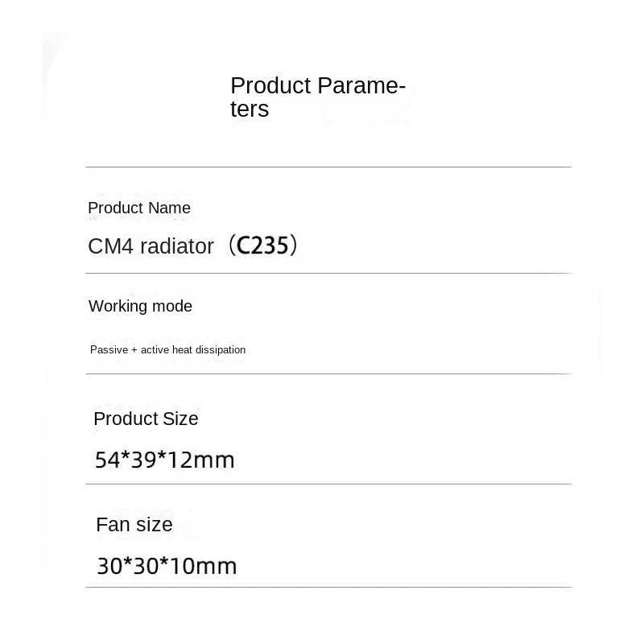Click the divider line above "Product Name"

[x=328, y=167]
